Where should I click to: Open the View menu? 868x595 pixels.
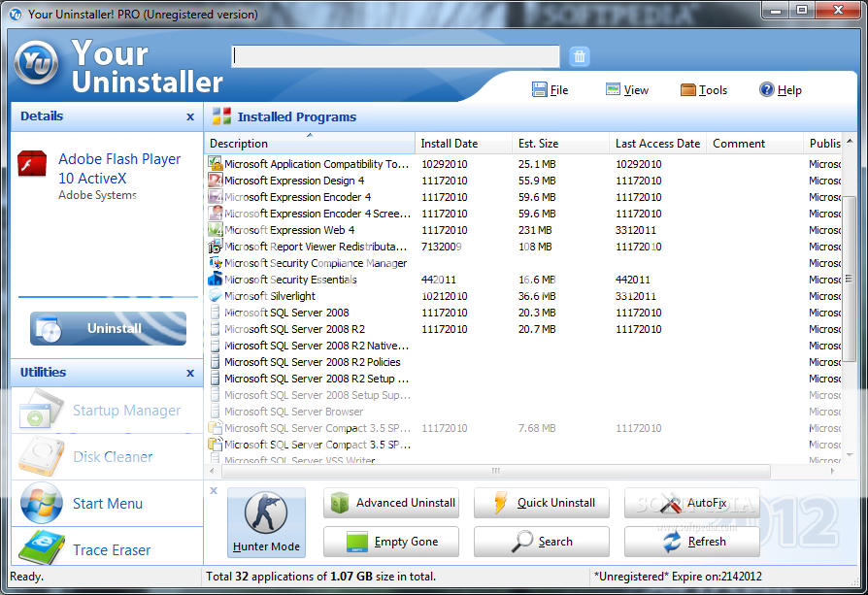tap(627, 89)
